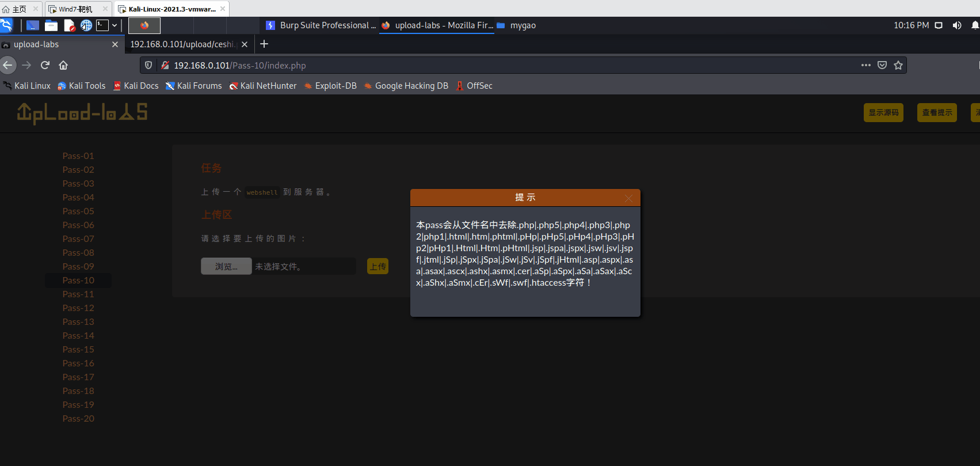The height and width of the screenshot is (466, 980).
Task: Open Pass-09 in sidebar
Action: click(x=78, y=267)
